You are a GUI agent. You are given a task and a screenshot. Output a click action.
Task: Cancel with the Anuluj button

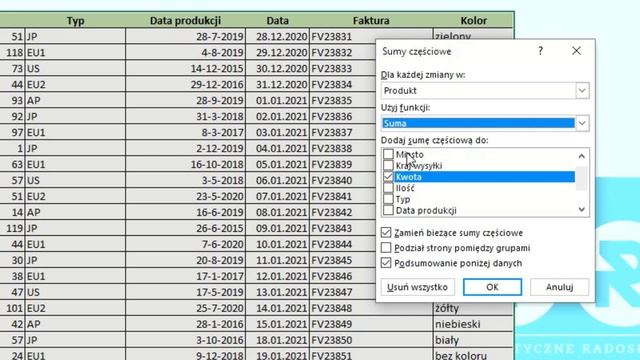pyautogui.click(x=559, y=287)
